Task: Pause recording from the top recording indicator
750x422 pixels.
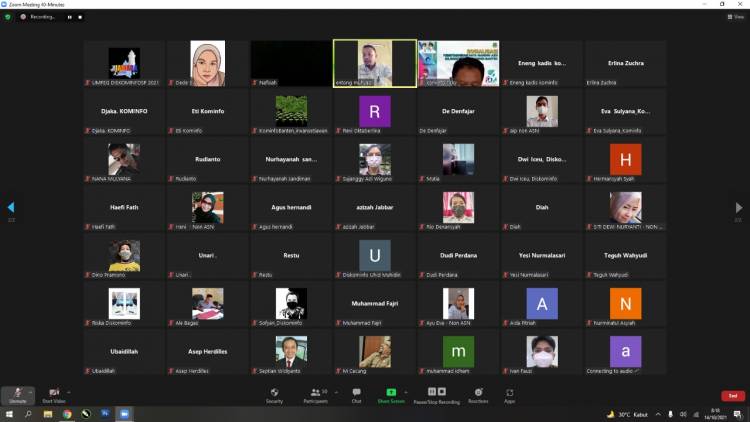Action: 69,17
